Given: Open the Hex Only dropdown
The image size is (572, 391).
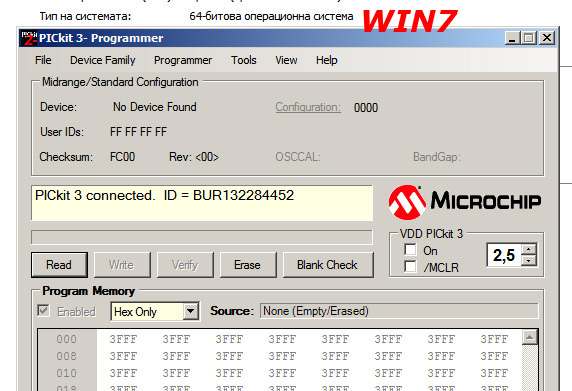Looking at the screenshot, I should tap(155, 312).
